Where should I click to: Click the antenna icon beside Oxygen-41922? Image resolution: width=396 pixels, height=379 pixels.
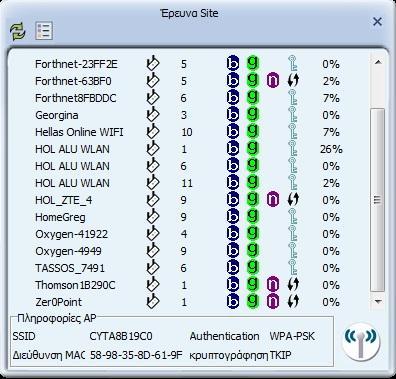[x=153, y=233]
